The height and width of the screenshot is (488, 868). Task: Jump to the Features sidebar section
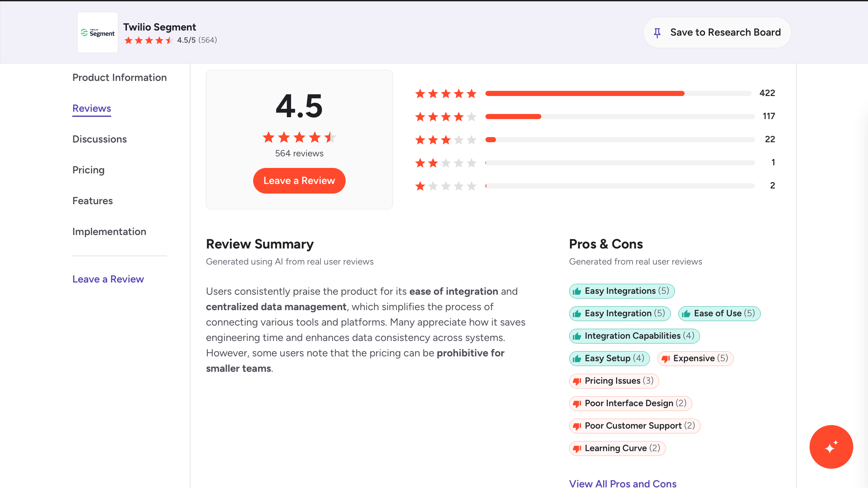(92, 201)
